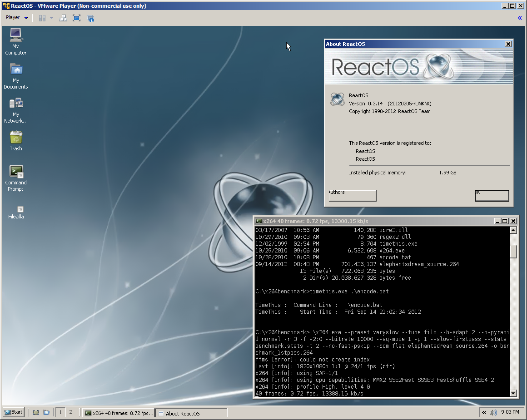The width and height of the screenshot is (527, 420).
Task: Click the volume speaker tray icon
Action: [493, 412]
